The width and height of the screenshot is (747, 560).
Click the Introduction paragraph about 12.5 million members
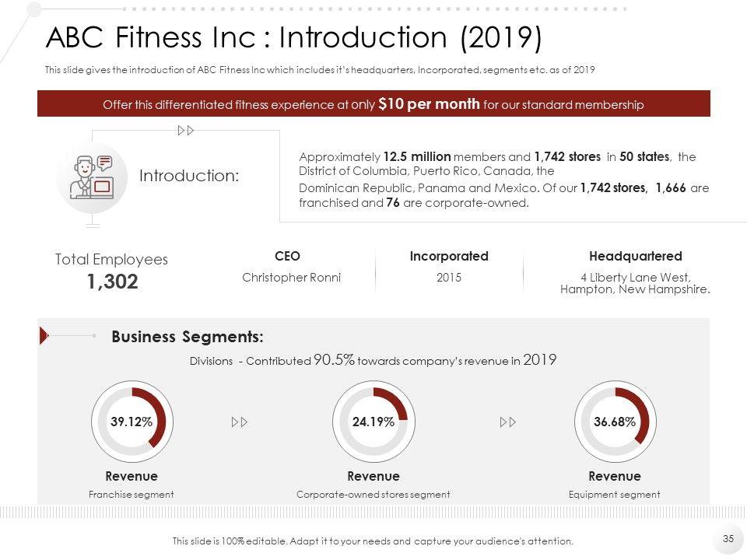click(x=503, y=180)
